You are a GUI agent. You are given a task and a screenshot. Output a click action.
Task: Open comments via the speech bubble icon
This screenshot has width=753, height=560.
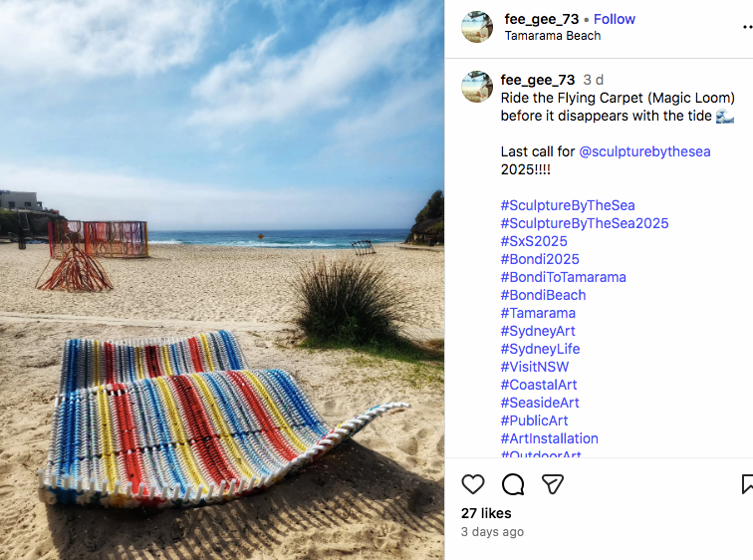(x=513, y=484)
